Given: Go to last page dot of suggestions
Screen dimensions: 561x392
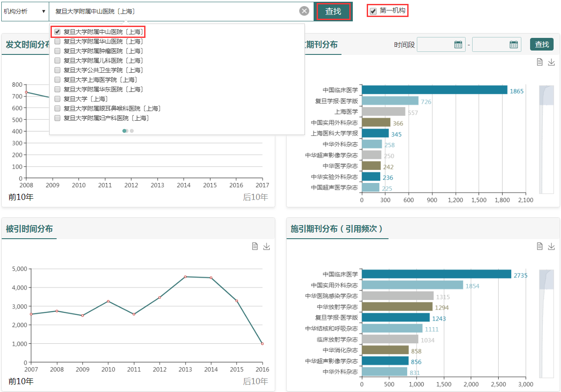Looking at the screenshot, I should [132, 131].
